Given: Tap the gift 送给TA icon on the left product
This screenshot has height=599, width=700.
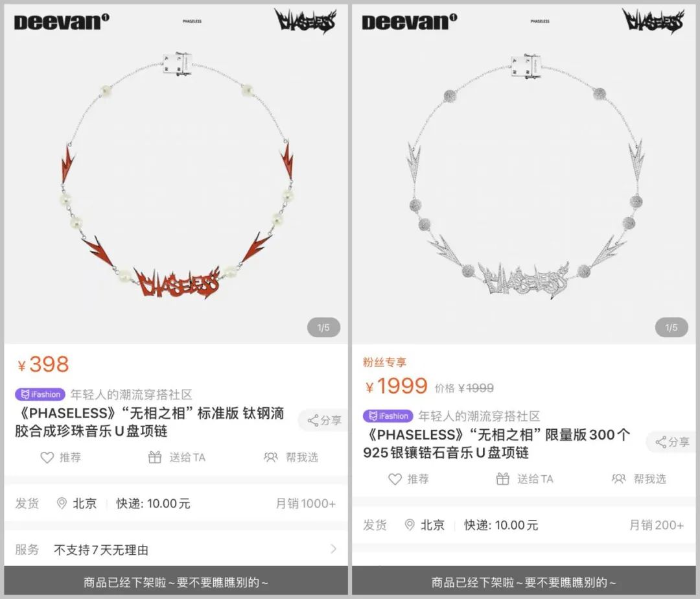Looking at the screenshot, I should (x=154, y=457).
